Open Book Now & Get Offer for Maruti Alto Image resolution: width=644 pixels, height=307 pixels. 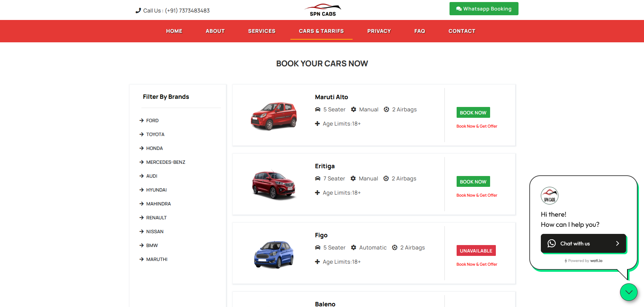477,126
